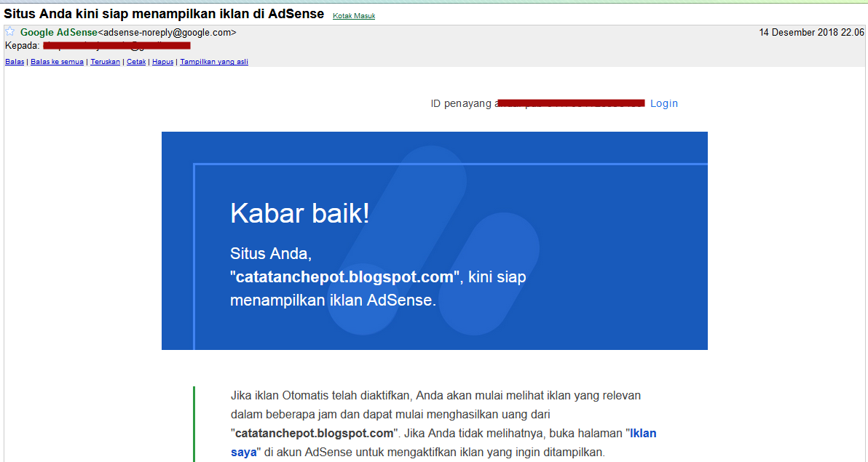Image resolution: width=868 pixels, height=462 pixels.
Task: Follow the Login link beside ID penayang
Action: [x=663, y=103]
